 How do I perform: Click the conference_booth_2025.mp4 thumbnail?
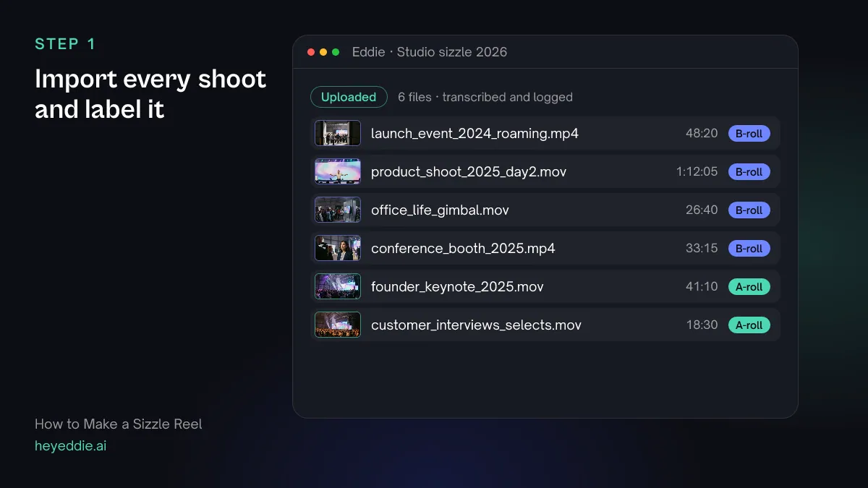tap(338, 248)
